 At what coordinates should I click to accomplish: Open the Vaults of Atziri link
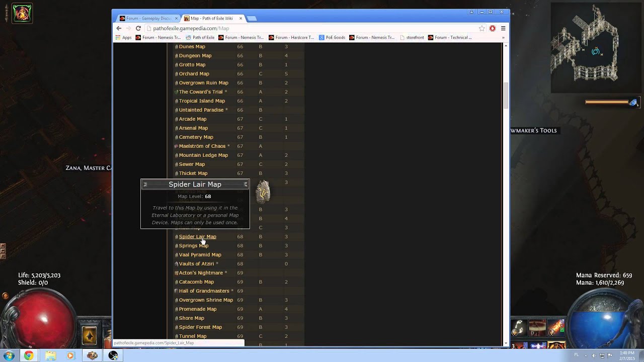[x=197, y=264]
